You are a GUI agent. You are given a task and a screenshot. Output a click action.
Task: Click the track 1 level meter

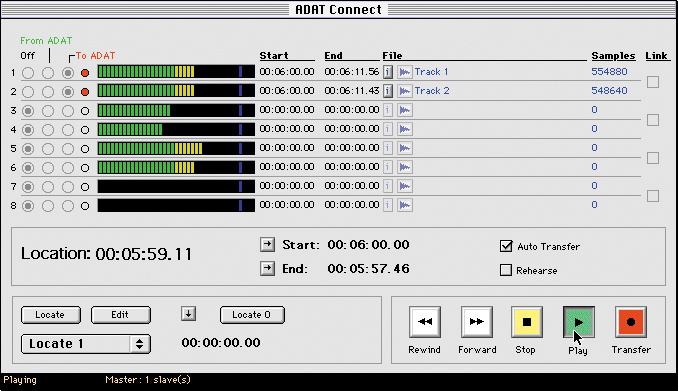click(176, 72)
